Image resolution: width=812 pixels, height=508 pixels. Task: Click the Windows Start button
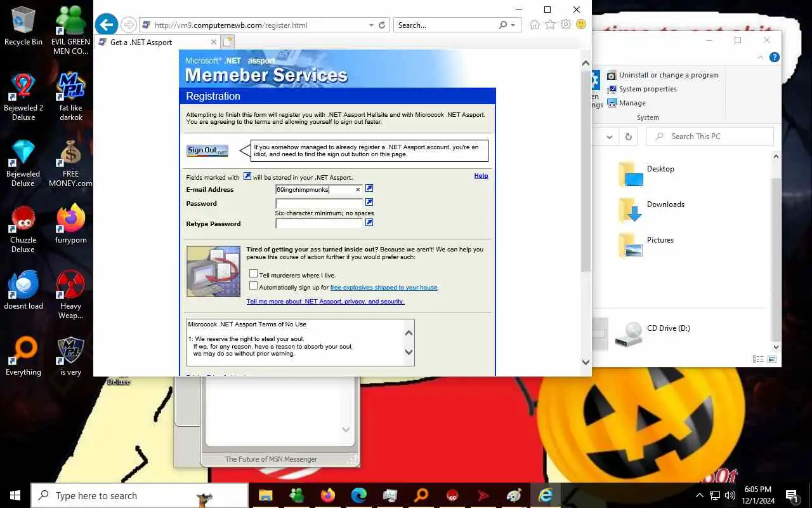15,495
